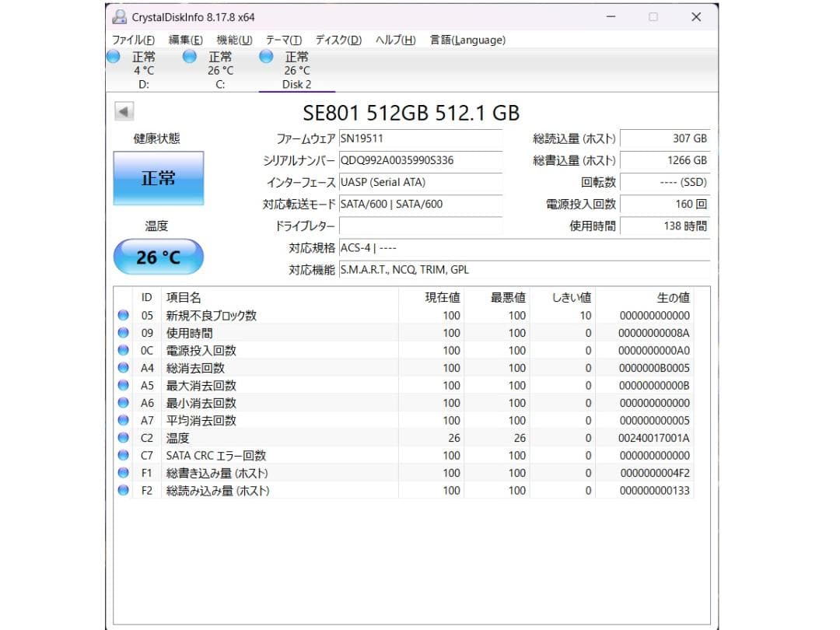Click the standard field ACS-4 | ----

[525, 248]
